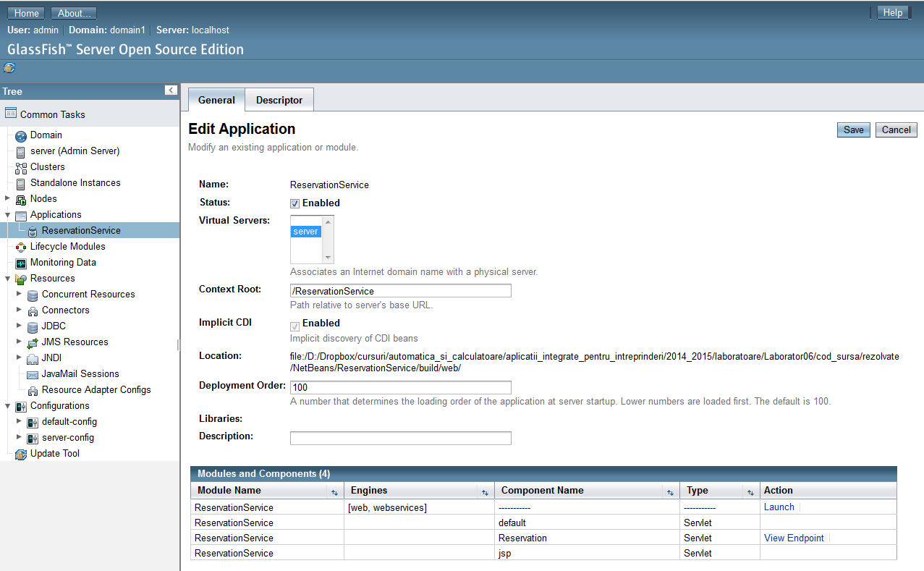
Task: Click the Deployment Order input field
Action: click(x=401, y=387)
